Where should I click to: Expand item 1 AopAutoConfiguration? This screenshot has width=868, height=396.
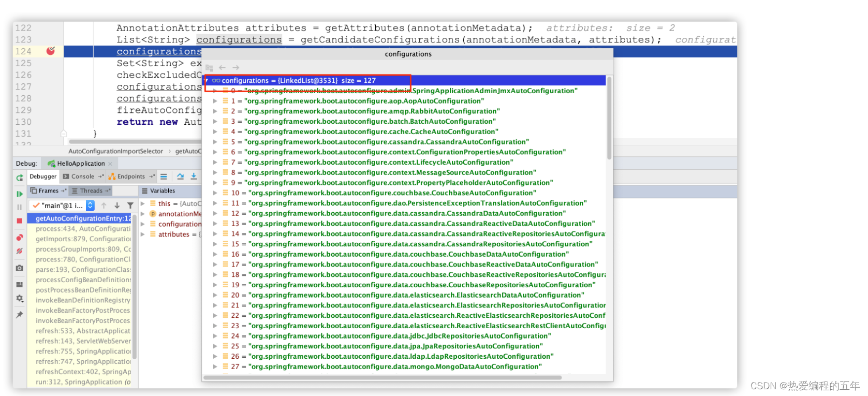pyautogui.click(x=215, y=101)
